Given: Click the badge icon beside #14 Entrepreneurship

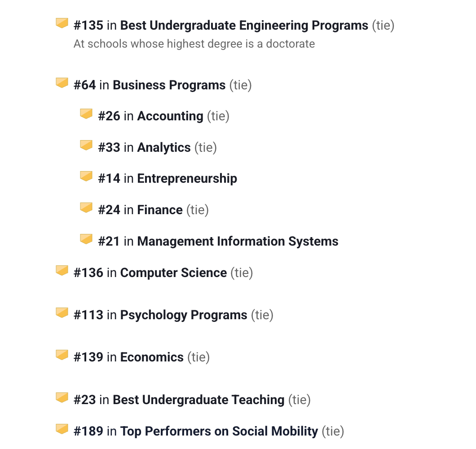Looking at the screenshot, I should (x=86, y=176).
